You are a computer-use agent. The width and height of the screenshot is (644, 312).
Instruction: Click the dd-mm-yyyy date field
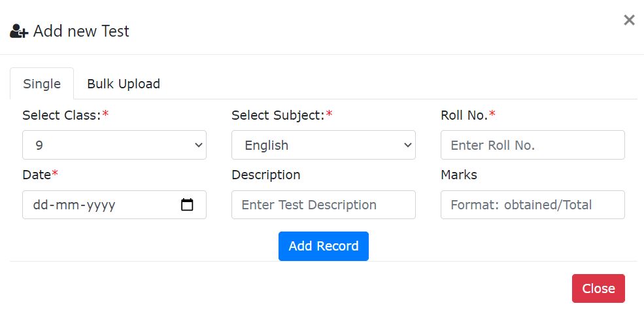98,205
